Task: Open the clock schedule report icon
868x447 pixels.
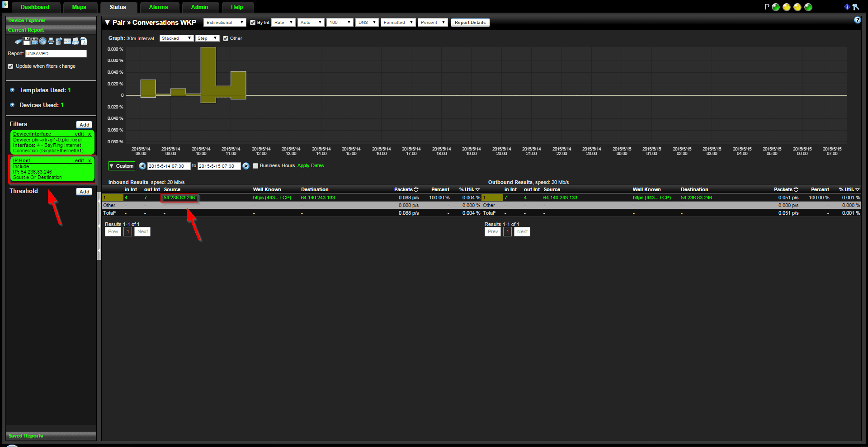Action: point(43,41)
